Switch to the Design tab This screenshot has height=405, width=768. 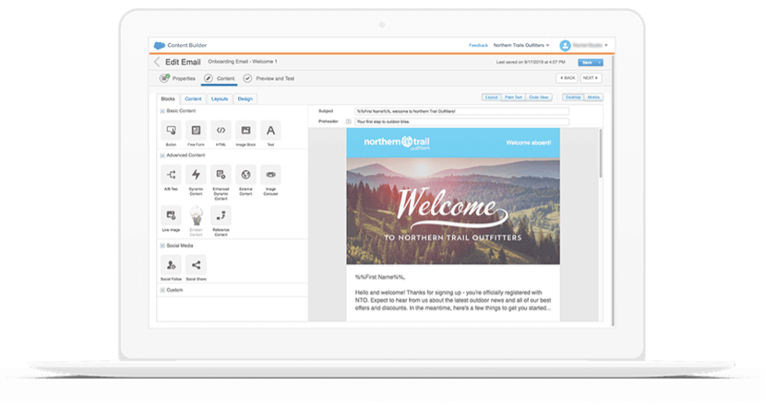tap(246, 99)
